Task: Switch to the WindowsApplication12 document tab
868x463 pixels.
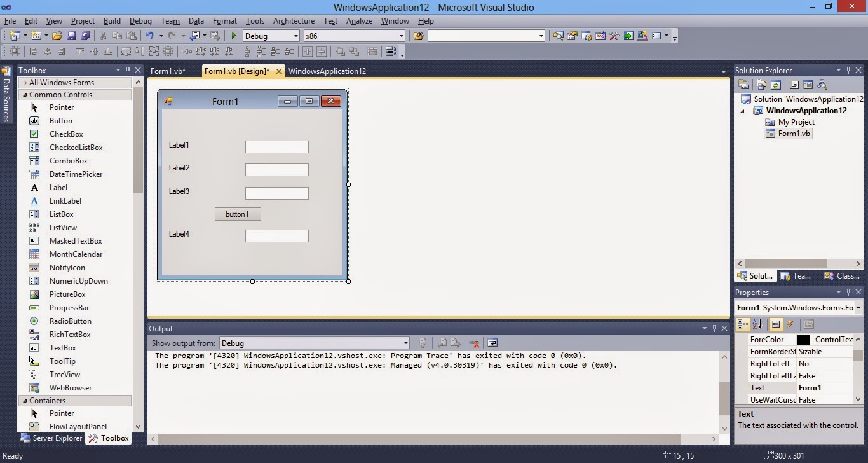Action: coord(327,71)
